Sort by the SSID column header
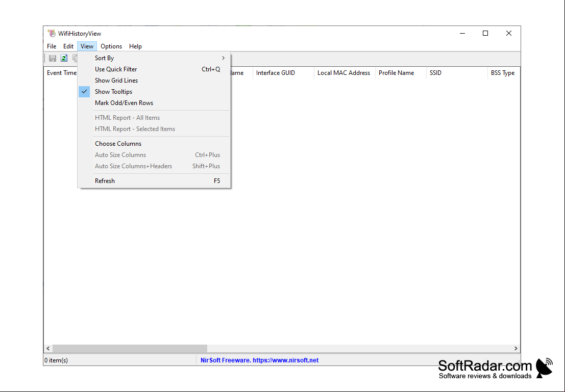This screenshot has width=565, height=392. pos(457,73)
